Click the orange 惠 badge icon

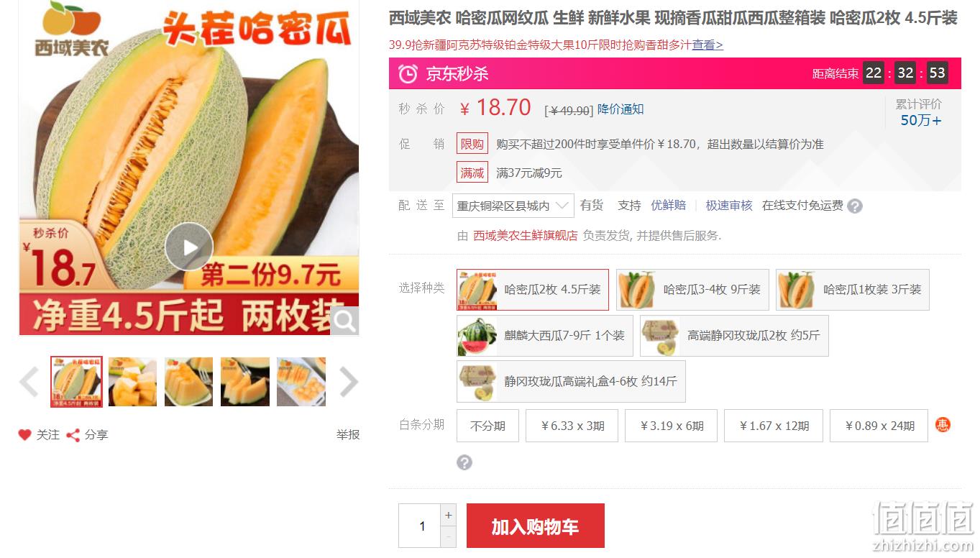(x=943, y=425)
